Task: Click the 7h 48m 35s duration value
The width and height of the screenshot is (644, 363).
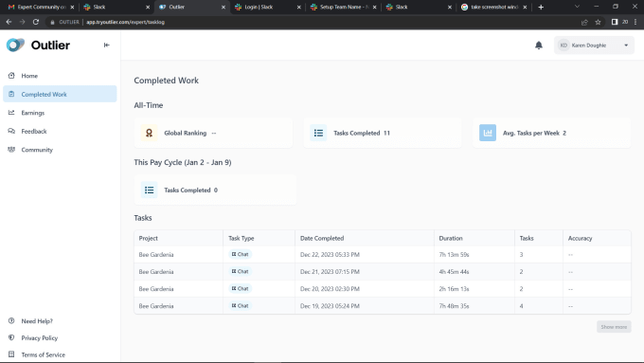Action: coord(454,306)
